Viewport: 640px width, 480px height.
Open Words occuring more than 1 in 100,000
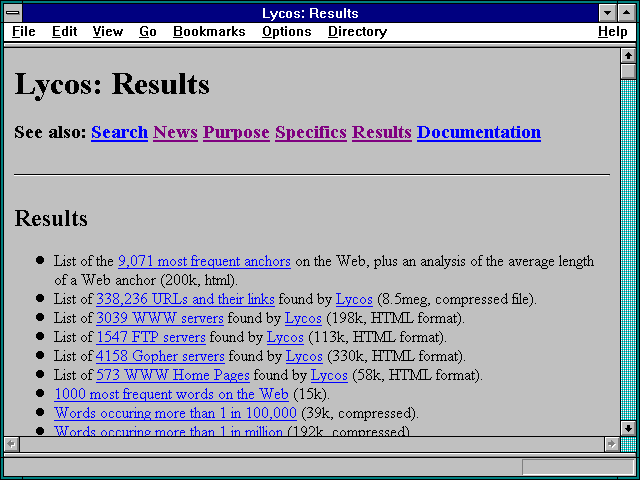coord(176,413)
